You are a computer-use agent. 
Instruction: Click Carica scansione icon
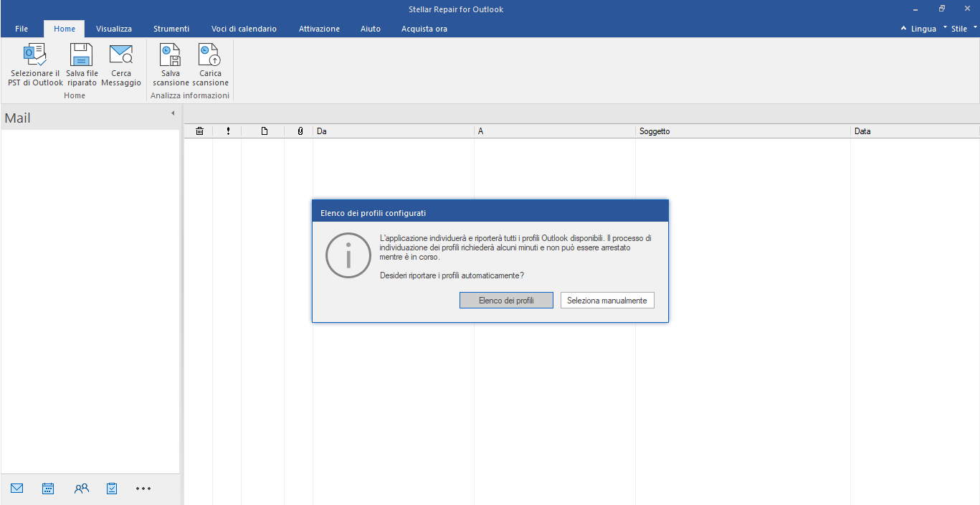pyautogui.click(x=210, y=56)
